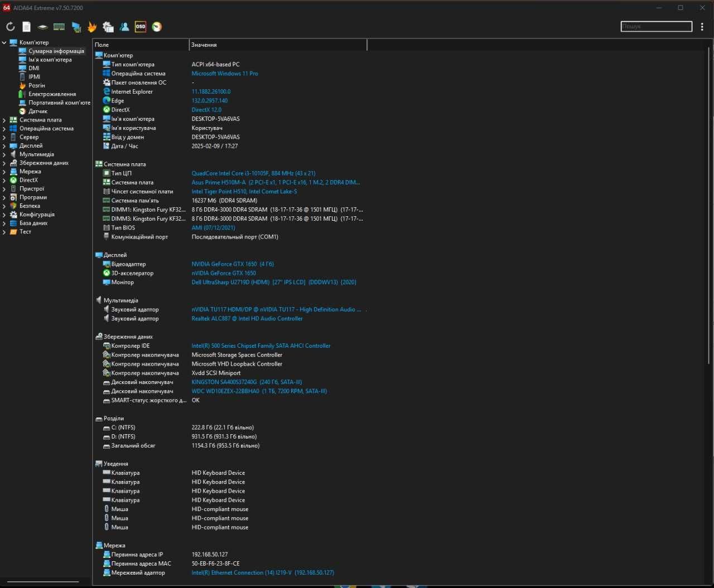
Task: Click the Тест icon in sidebar
Action: point(13,232)
